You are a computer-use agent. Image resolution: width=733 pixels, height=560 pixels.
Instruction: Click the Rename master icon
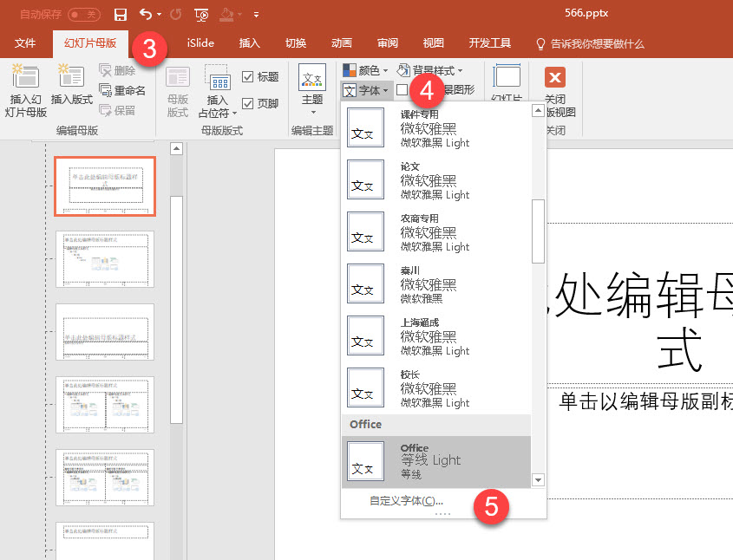pyautogui.click(x=106, y=89)
